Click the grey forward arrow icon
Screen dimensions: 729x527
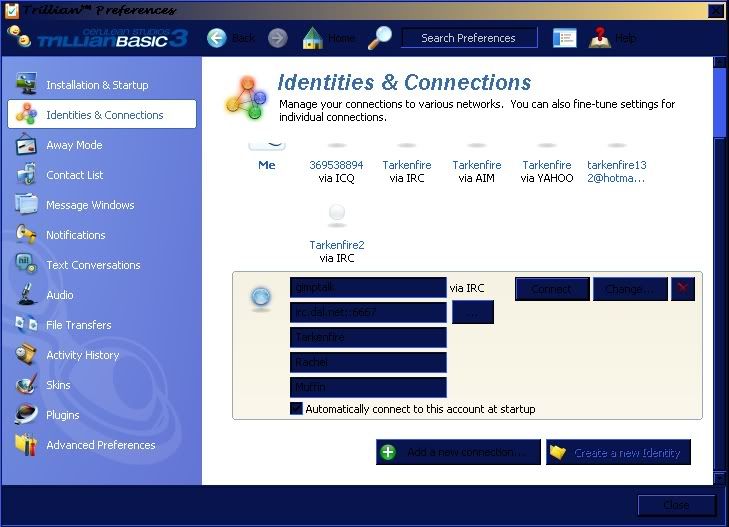coord(278,38)
